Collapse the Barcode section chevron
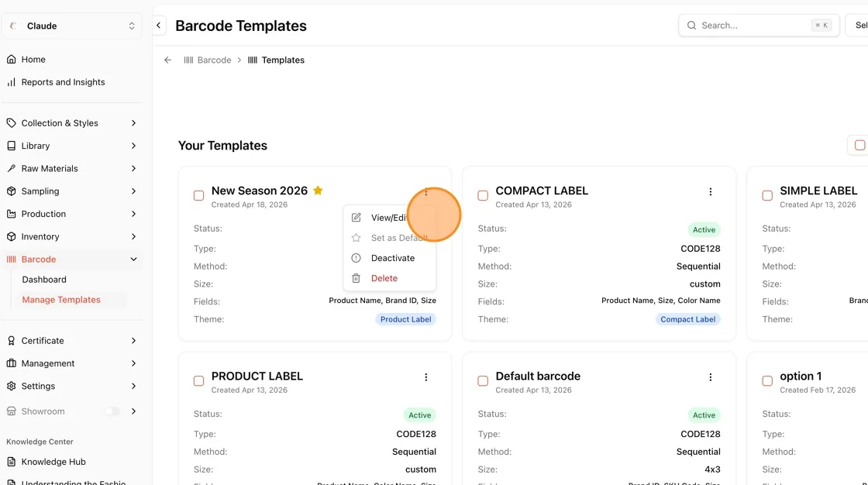The width and height of the screenshot is (868, 485). [x=133, y=259]
